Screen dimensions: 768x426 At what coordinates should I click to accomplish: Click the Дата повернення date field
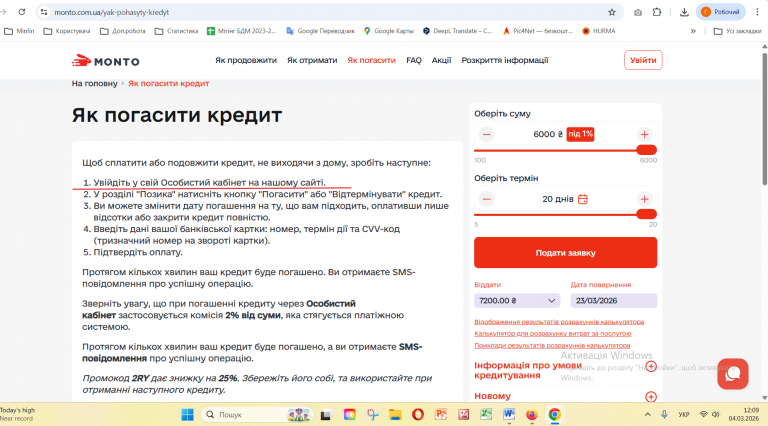(613, 301)
